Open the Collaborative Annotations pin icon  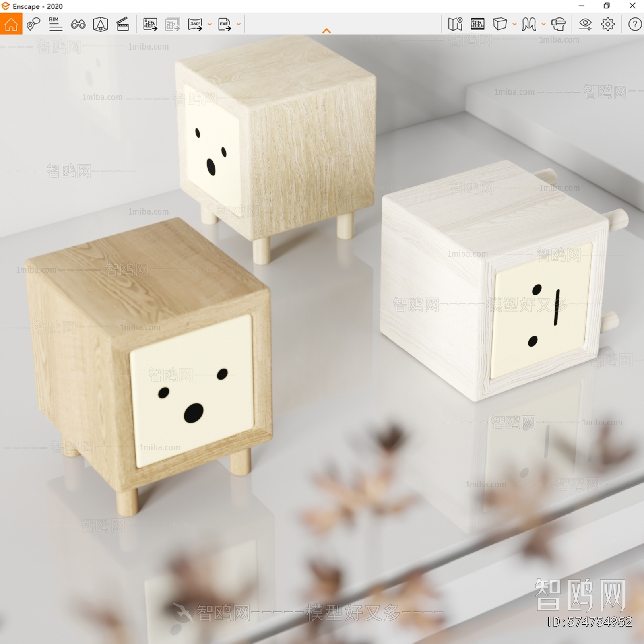[x=33, y=24]
